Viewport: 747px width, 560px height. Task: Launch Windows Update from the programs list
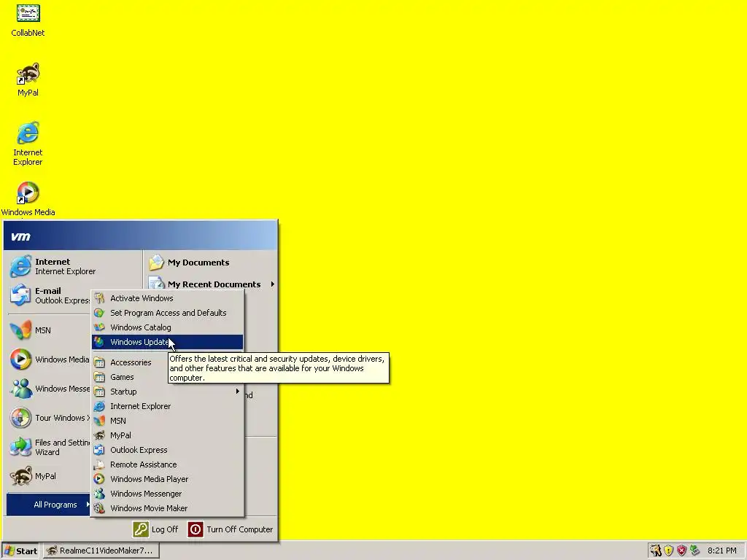[x=167, y=342]
